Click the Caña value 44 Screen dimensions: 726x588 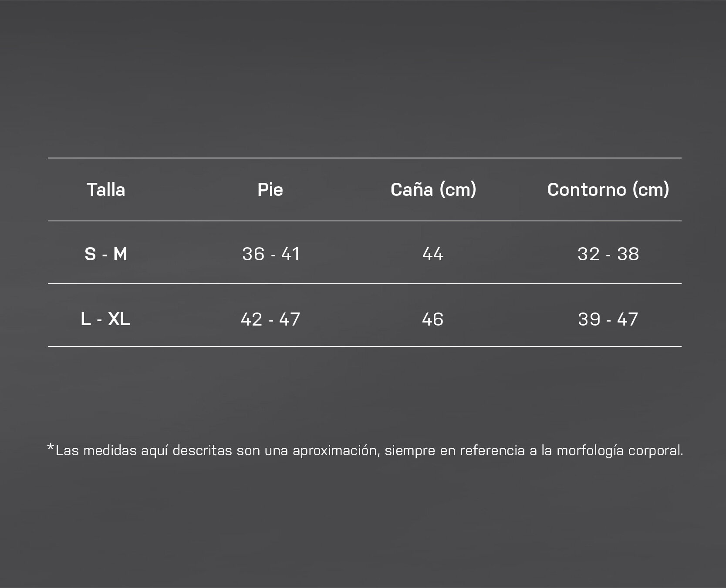[433, 254]
